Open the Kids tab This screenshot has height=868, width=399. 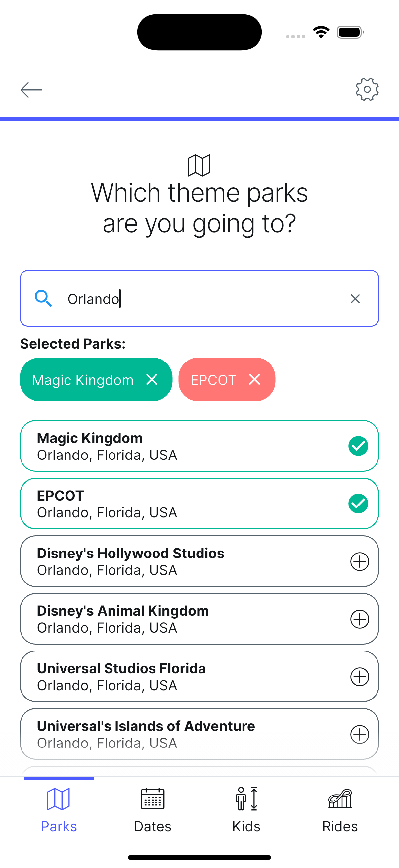point(246,810)
